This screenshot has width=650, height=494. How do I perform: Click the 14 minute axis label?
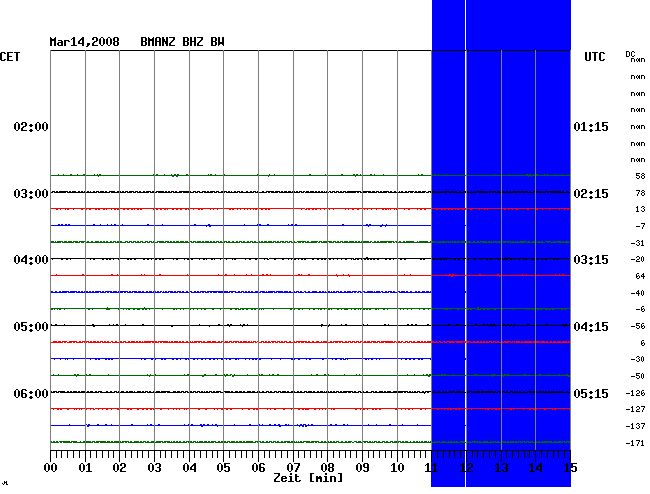click(536, 468)
